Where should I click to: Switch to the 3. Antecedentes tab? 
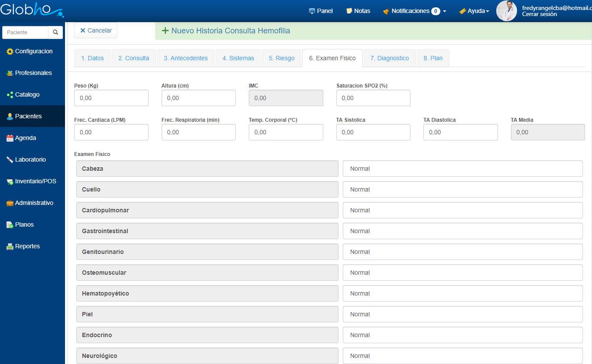coord(185,58)
